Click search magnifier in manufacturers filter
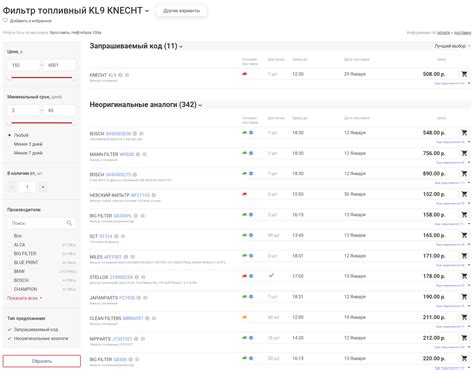474x370 pixels. (x=69, y=223)
